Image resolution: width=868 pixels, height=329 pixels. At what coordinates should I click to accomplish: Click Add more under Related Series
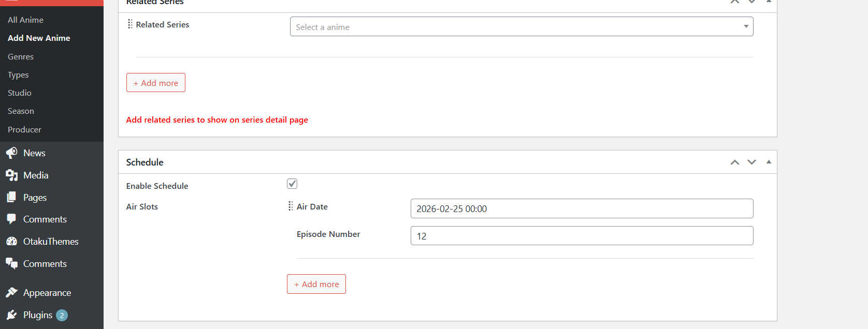click(156, 83)
